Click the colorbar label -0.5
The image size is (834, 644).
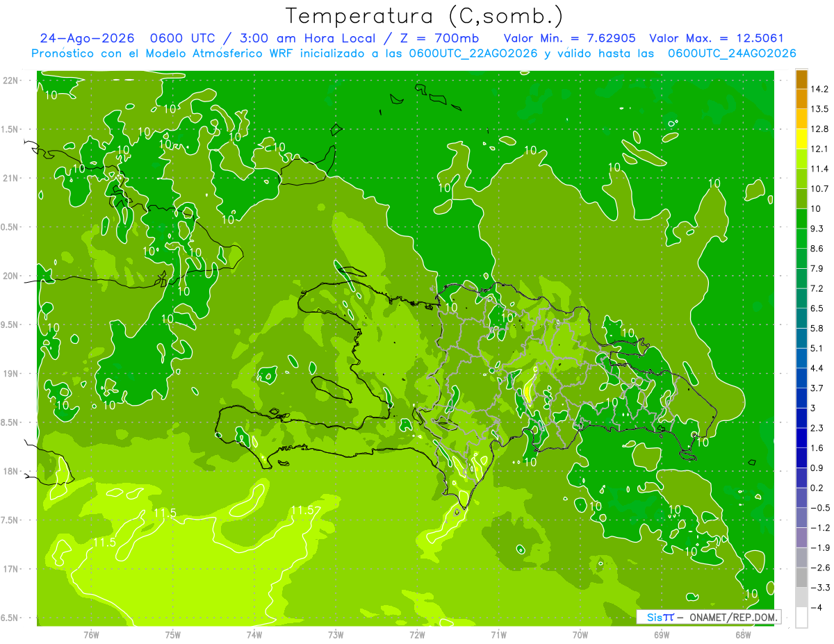click(819, 508)
